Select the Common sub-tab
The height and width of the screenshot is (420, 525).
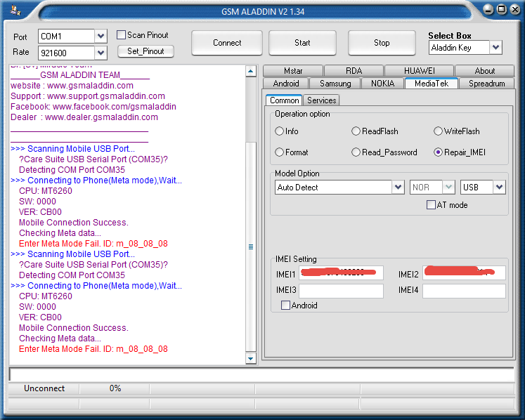[x=284, y=100]
